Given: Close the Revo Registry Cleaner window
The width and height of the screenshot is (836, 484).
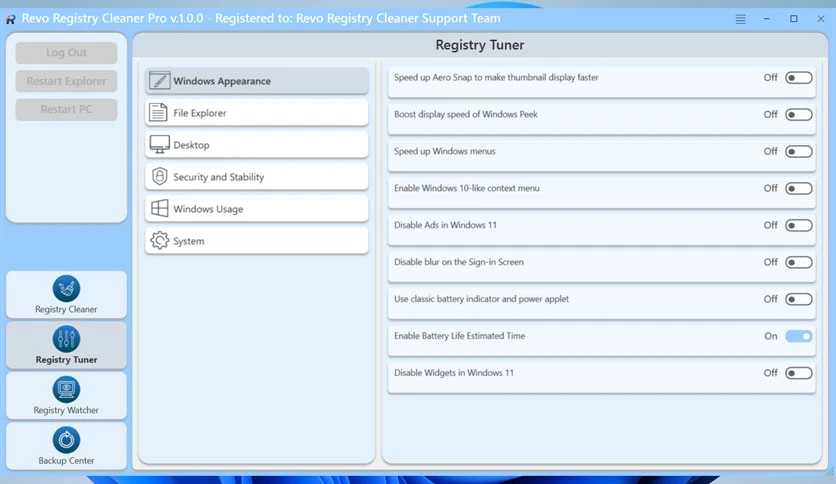Looking at the screenshot, I should (821, 19).
